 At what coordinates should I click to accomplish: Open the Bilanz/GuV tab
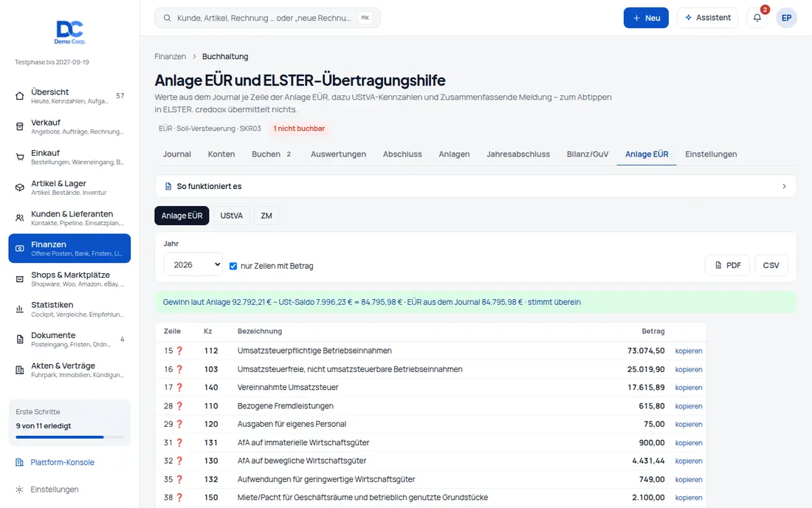pyautogui.click(x=588, y=154)
